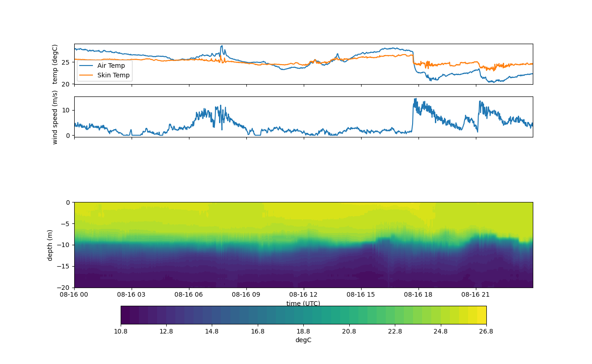Click the 08-16 18 time tick label
Screen dimensions: 592x364
coord(418,294)
